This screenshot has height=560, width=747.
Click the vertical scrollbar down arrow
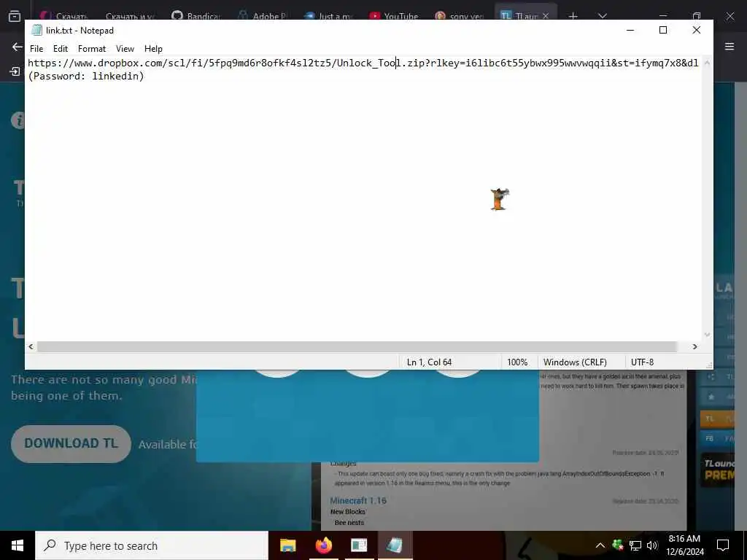pos(707,335)
